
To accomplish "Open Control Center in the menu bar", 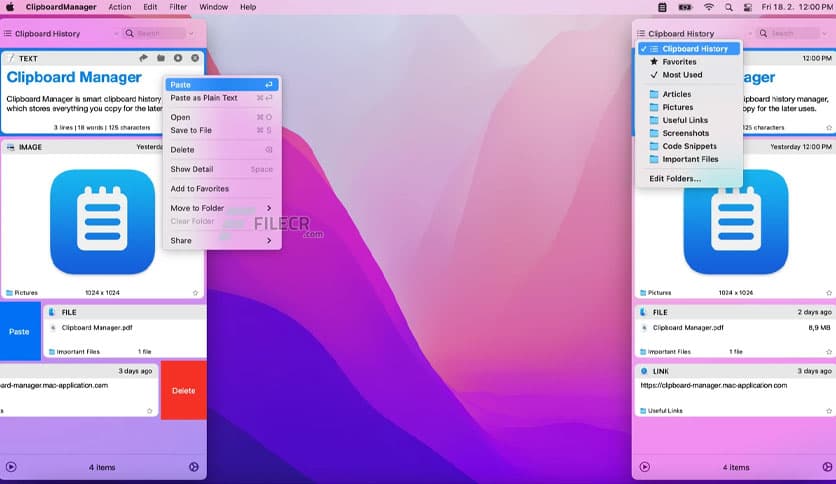I will [x=747, y=7].
